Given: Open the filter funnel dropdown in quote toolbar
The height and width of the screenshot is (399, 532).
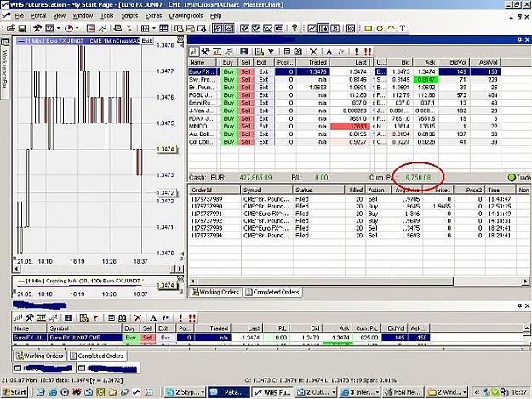Looking at the screenshot, I should point(271,52).
